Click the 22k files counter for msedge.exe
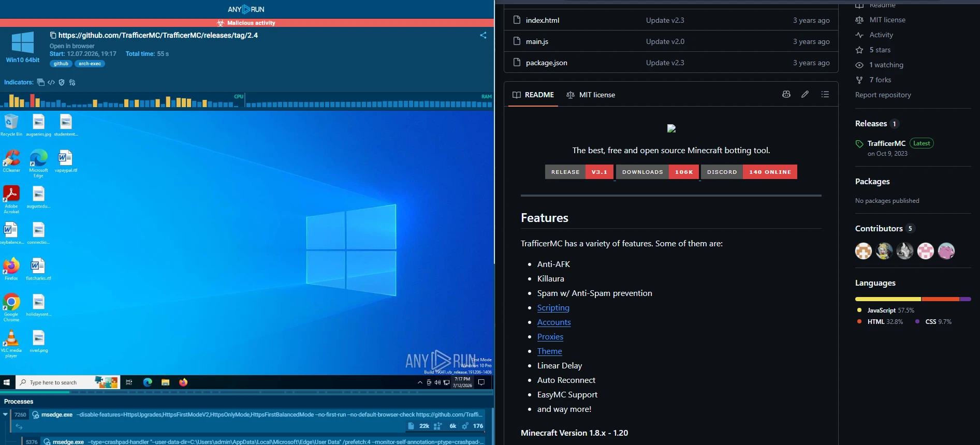The height and width of the screenshot is (445, 980). coord(419,426)
